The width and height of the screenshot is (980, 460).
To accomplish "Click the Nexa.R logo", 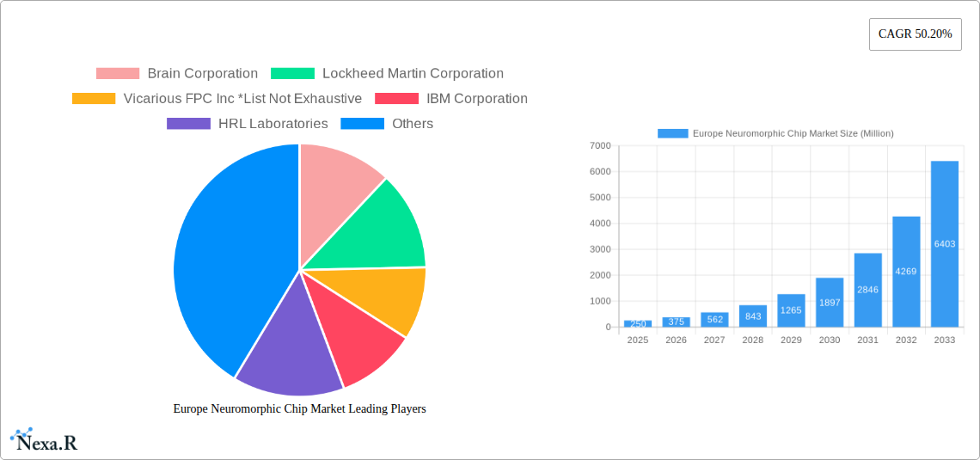I will (x=44, y=440).
